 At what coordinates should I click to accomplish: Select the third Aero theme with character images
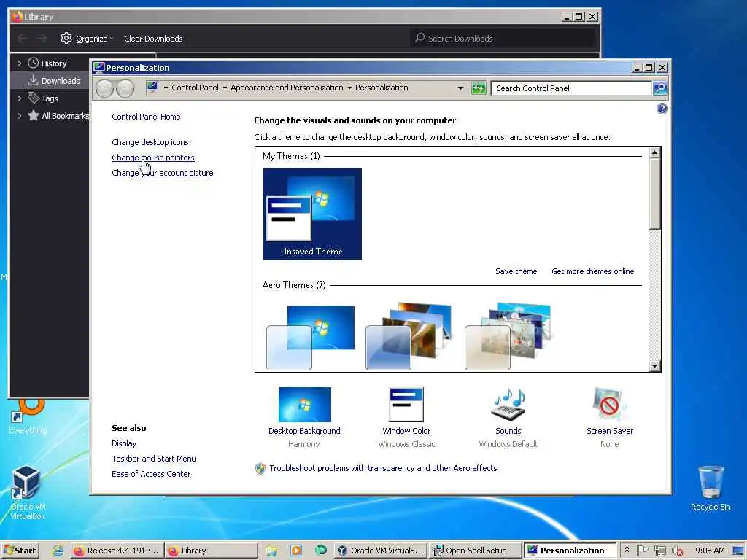click(x=508, y=336)
